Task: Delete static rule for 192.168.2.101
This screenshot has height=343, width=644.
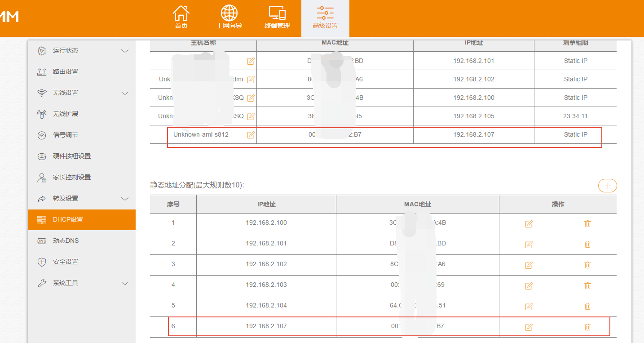Action: tap(587, 244)
